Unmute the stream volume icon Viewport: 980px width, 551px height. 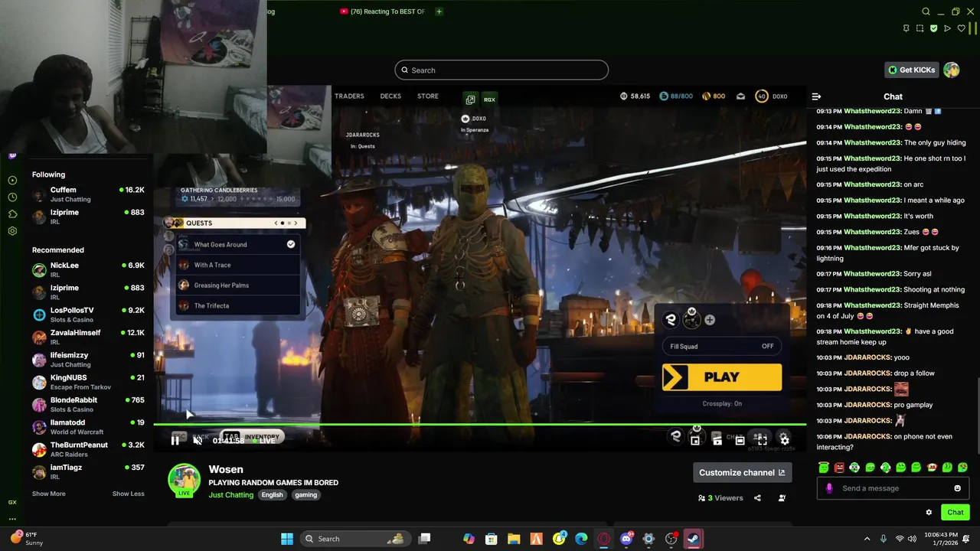pyautogui.click(x=198, y=440)
